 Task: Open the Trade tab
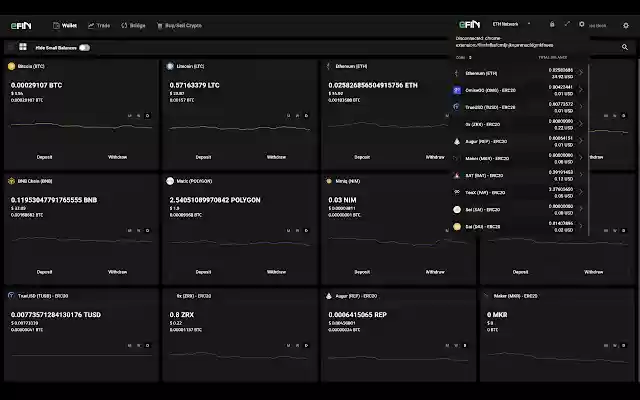point(99,25)
